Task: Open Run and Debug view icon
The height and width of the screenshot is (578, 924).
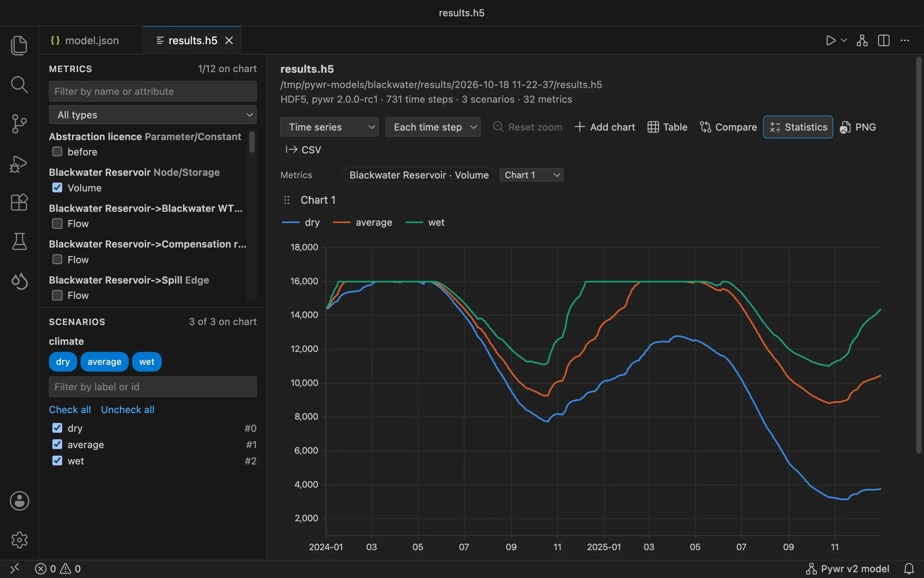Action: (19, 164)
